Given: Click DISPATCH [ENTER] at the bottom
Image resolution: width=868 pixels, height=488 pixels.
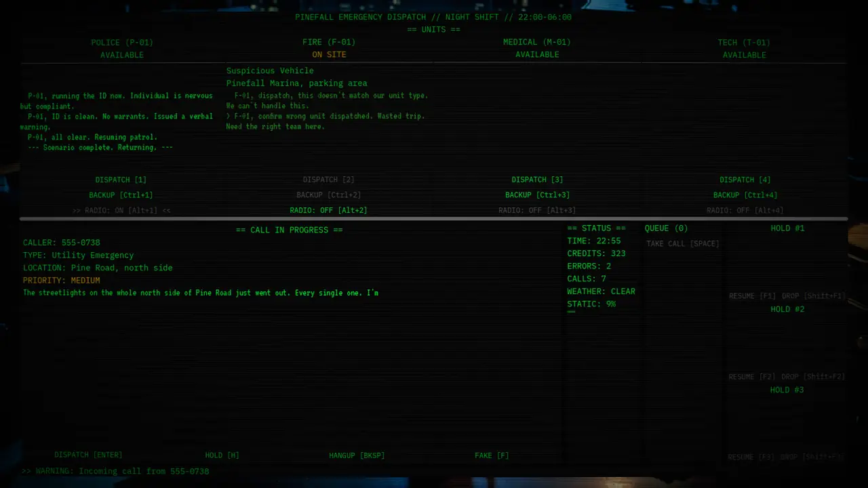Looking at the screenshot, I should pos(88,455).
